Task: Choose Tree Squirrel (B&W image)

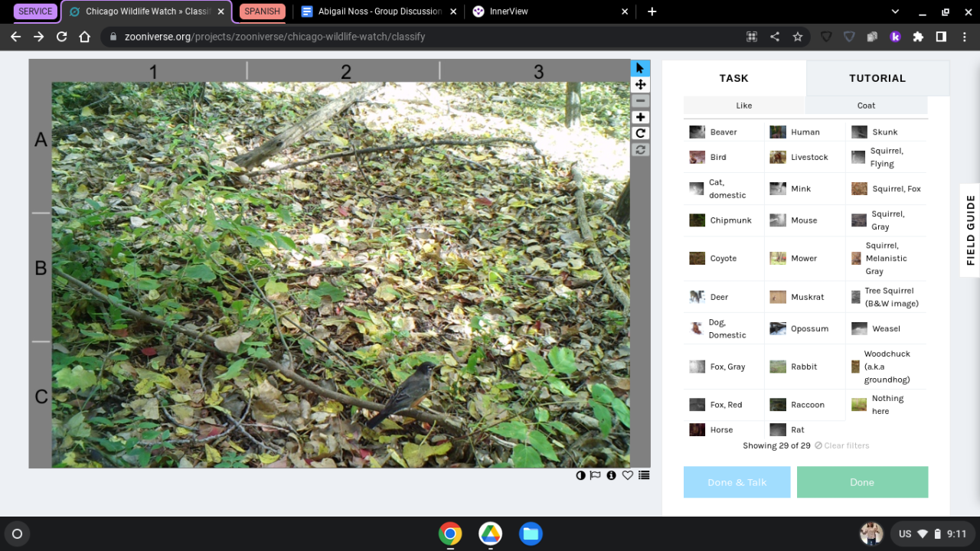Action: pos(886,297)
